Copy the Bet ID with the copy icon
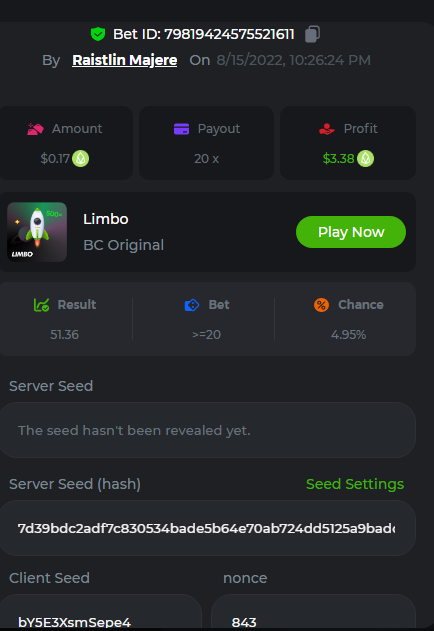Screen dimensions: 434x631 click(312, 34)
